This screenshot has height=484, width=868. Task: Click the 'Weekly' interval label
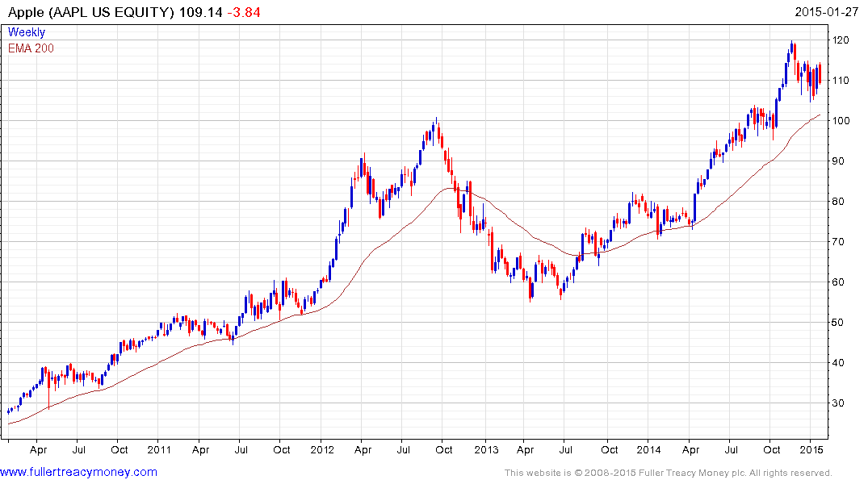(x=27, y=32)
